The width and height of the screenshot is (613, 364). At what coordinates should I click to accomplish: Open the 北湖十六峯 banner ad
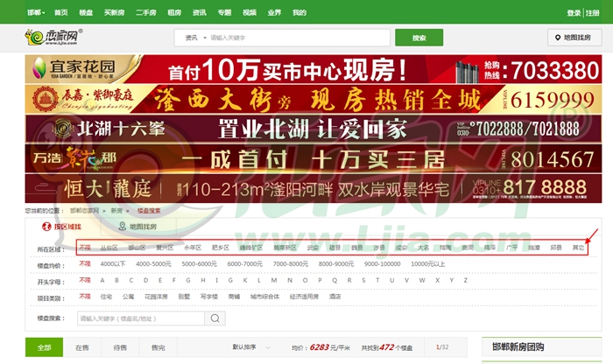[314, 129]
